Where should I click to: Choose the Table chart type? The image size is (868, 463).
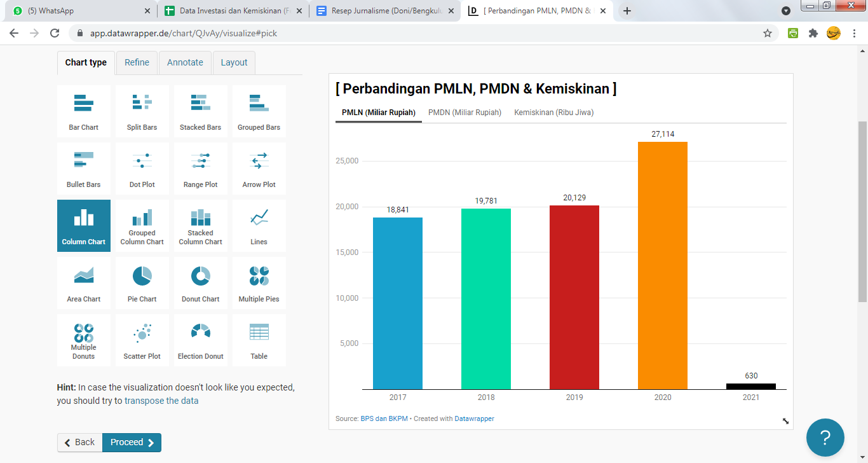[259, 341]
